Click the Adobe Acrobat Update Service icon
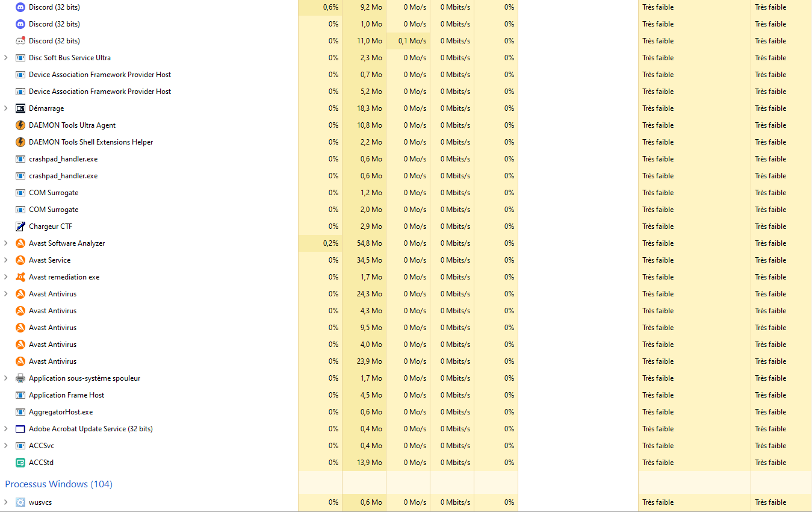Viewport: 812px width, 512px height. click(20, 429)
